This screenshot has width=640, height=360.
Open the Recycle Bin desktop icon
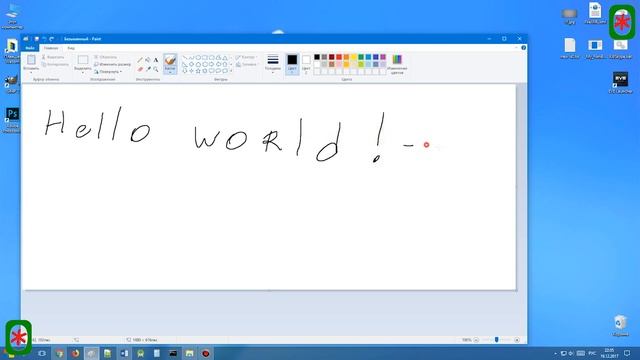(x=620, y=325)
